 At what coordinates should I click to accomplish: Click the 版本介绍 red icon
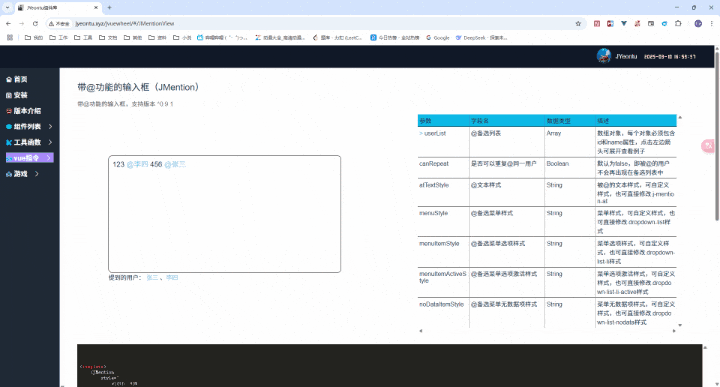pyautogui.click(x=9, y=111)
